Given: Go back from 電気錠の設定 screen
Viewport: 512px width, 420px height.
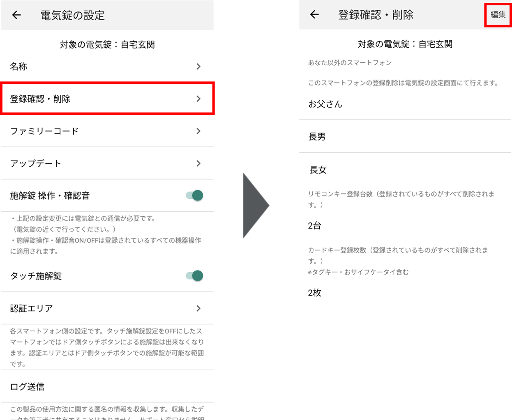Looking at the screenshot, I should point(16,15).
